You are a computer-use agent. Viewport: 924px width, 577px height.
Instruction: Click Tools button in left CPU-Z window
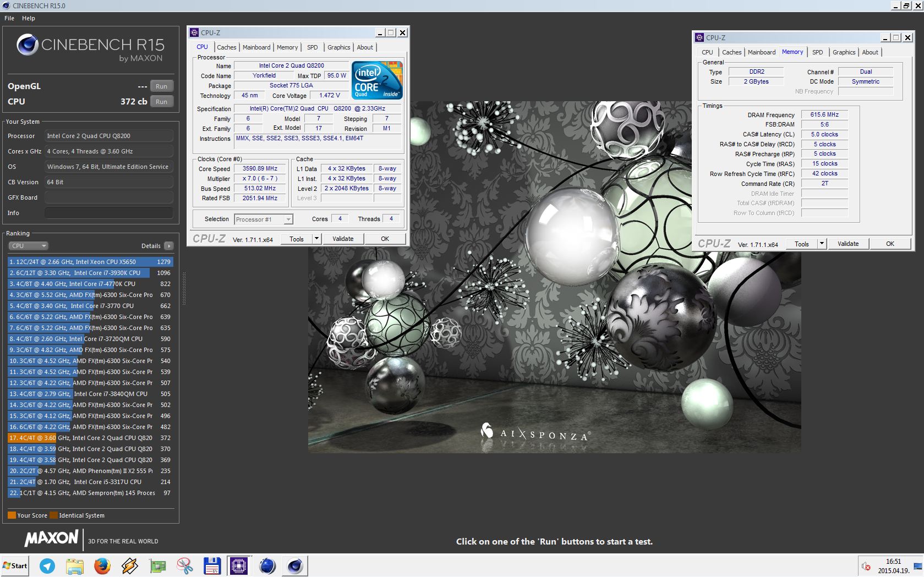coord(297,239)
